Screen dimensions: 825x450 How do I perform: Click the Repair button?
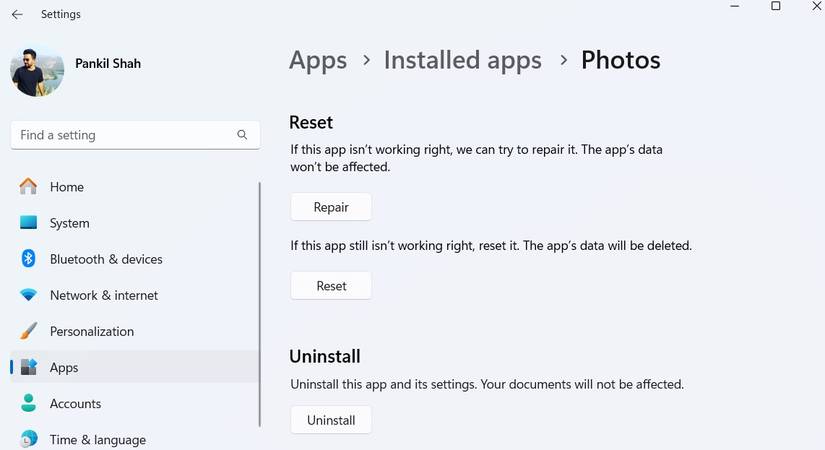(331, 207)
